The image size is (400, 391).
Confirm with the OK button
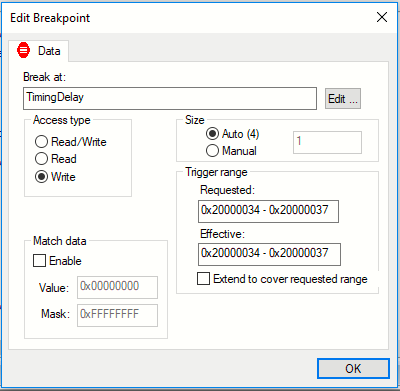pos(353,369)
